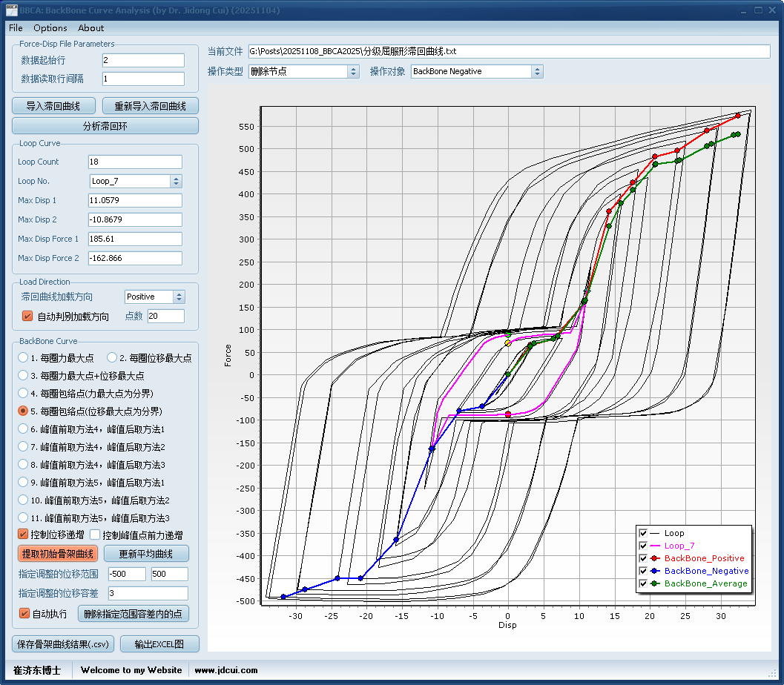Click the blue BackBone_Negative legend line marker

655,571
